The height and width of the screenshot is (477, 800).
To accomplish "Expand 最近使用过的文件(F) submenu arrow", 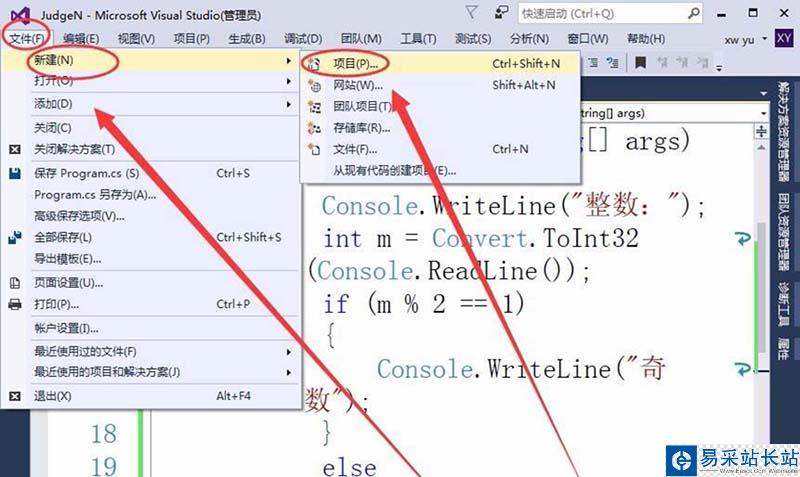I will tap(289, 352).
